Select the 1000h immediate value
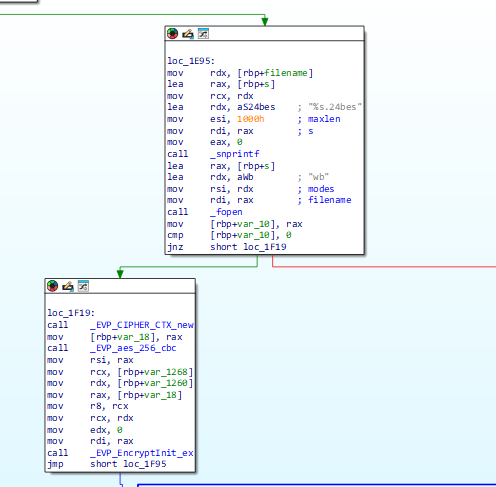The image size is (496, 487). click(x=251, y=119)
